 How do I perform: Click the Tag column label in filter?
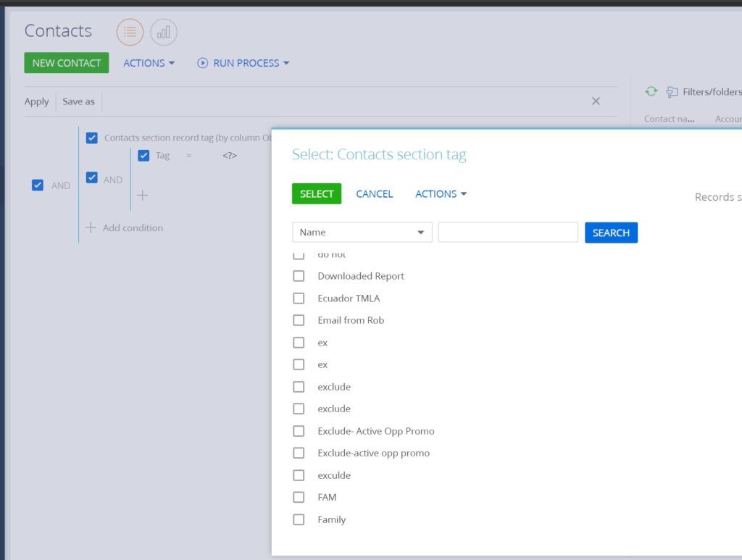click(162, 155)
